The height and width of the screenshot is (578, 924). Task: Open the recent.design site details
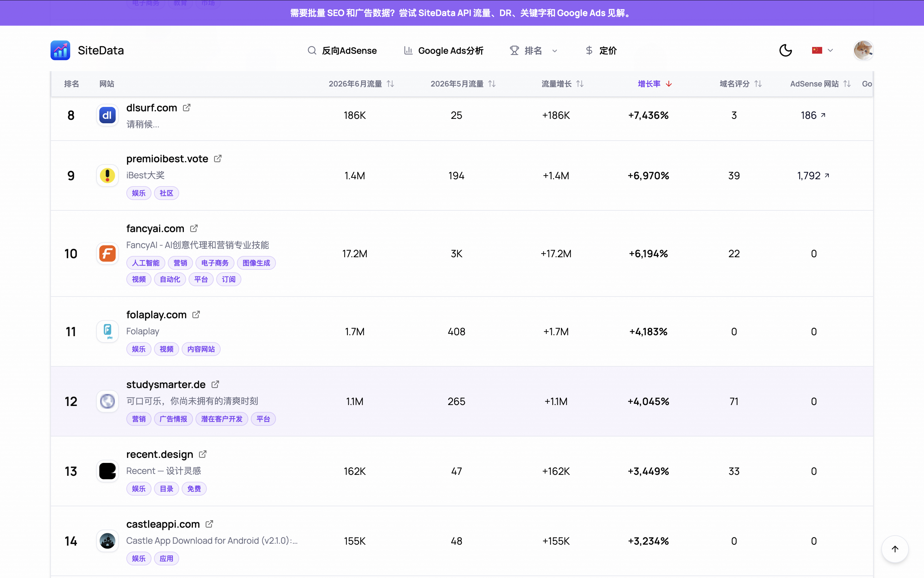(160, 454)
